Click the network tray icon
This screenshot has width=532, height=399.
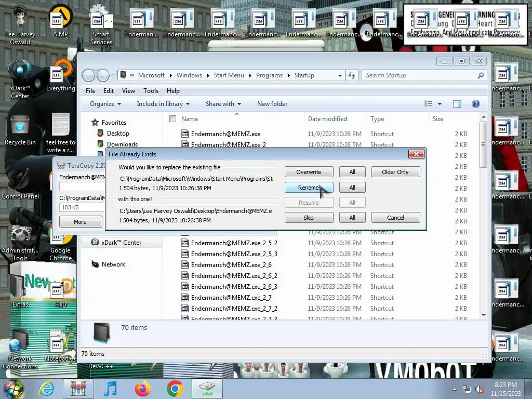(x=467, y=390)
